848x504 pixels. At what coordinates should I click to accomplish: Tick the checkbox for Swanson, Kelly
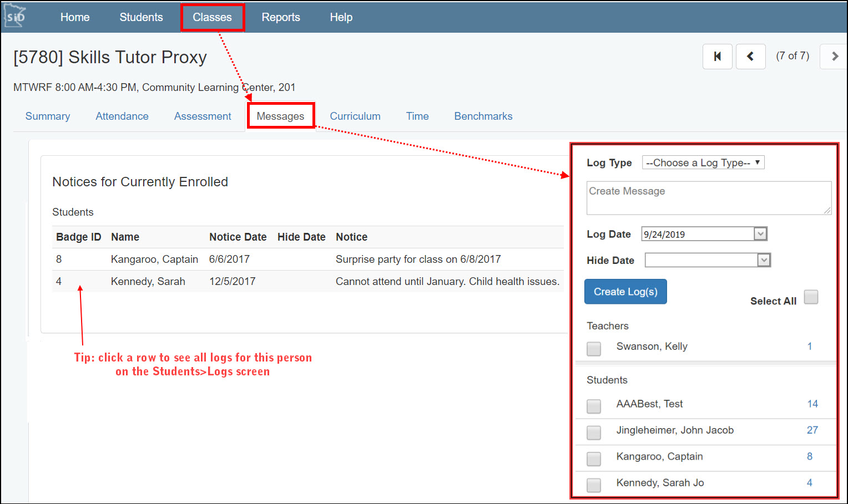(594, 348)
